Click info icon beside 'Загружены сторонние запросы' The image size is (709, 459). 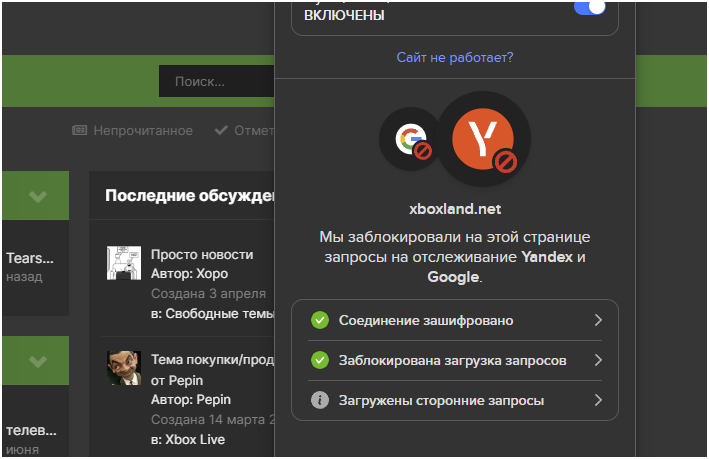[320, 400]
